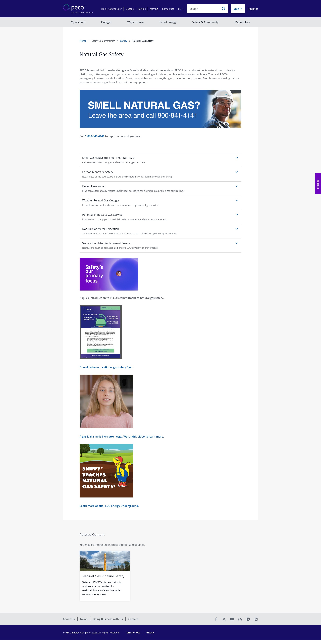Viewport: 321px width, 644px height.
Task: Open PECO's Instagram icon in footer
Action: [x=248, y=619]
